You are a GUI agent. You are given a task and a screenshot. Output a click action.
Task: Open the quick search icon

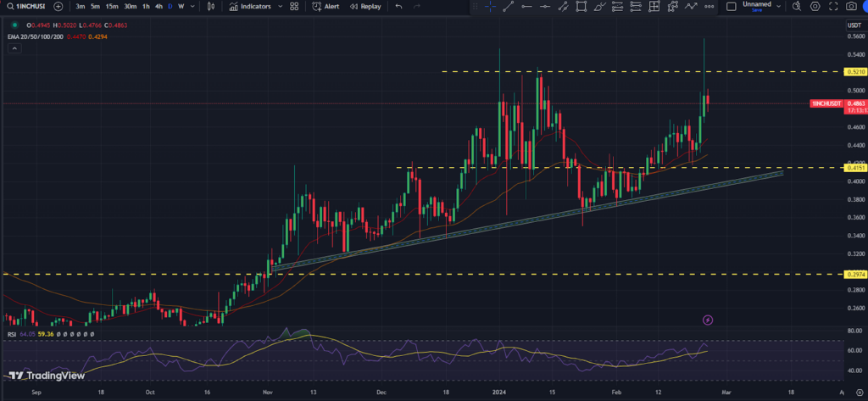pyautogui.click(x=797, y=7)
